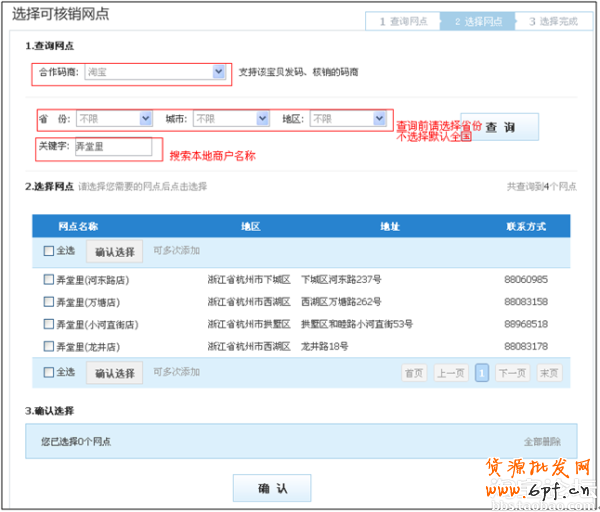Viewport: 600px width, 512px height.
Task: Select 弄堂里(河东路店) checkbox
Action: click(49, 280)
